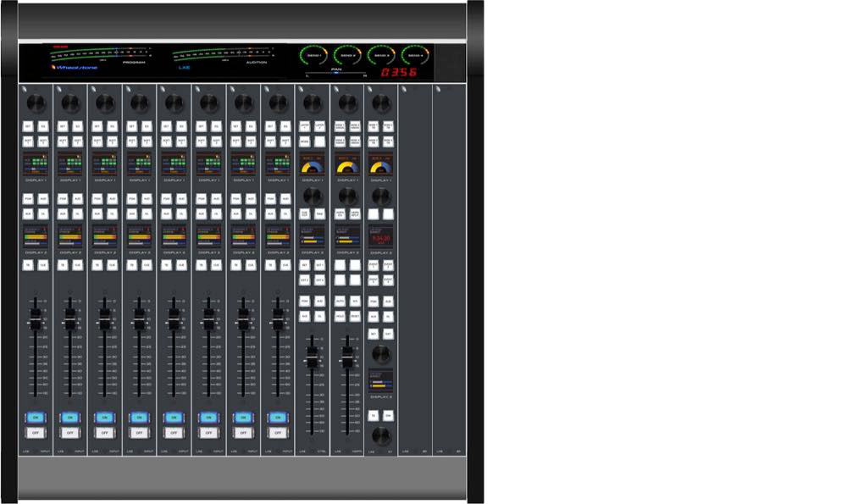
Task: Open Display 1 screen on the second channel
Action: pyautogui.click(x=70, y=163)
